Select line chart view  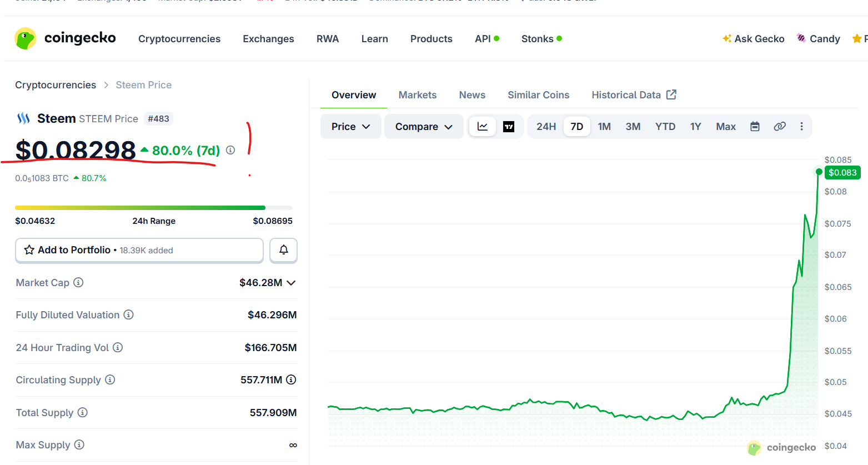coord(483,127)
